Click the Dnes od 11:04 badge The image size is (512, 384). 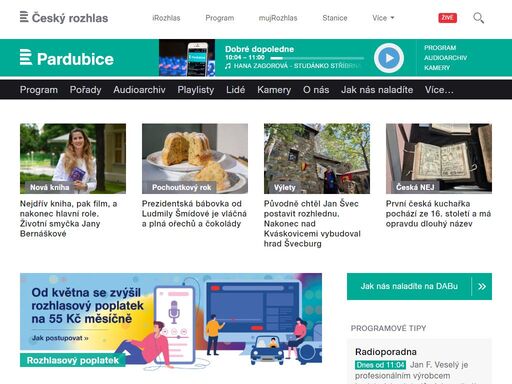(380, 365)
